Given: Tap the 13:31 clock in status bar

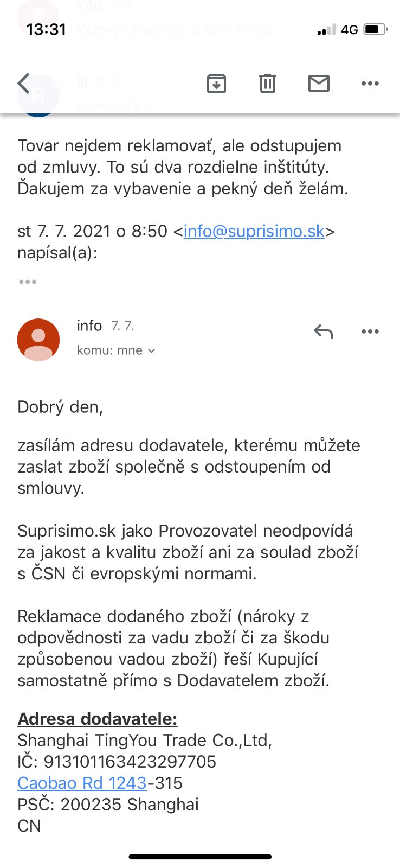Looking at the screenshot, I should (x=46, y=29).
